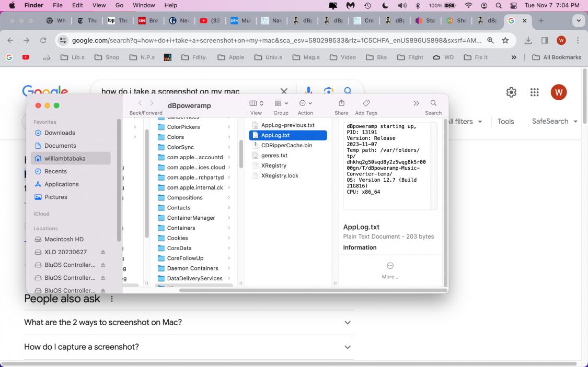Select Downloads in Finder sidebar
This screenshot has height=367, width=588.
click(x=60, y=133)
